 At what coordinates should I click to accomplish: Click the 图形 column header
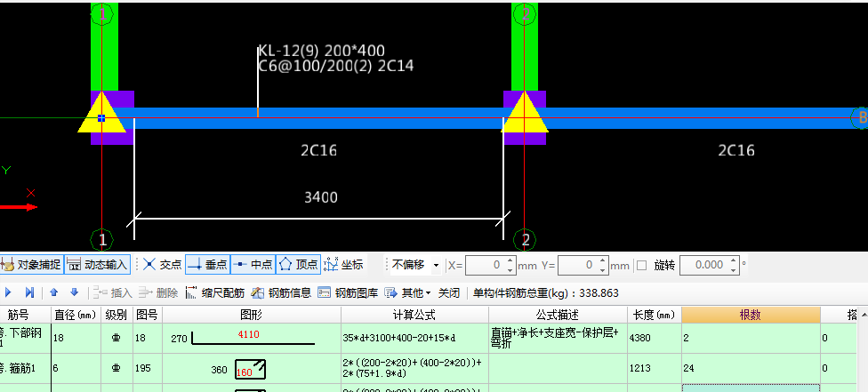click(252, 315)
